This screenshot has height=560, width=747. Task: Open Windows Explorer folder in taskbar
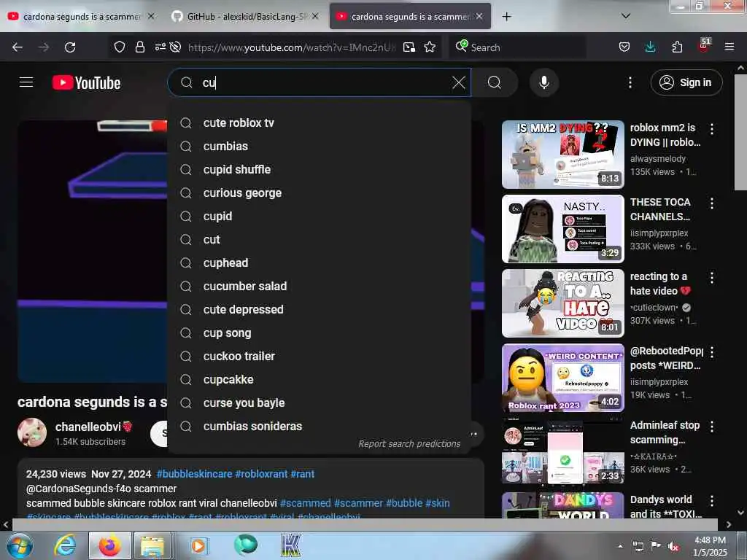tap(152, 545)
